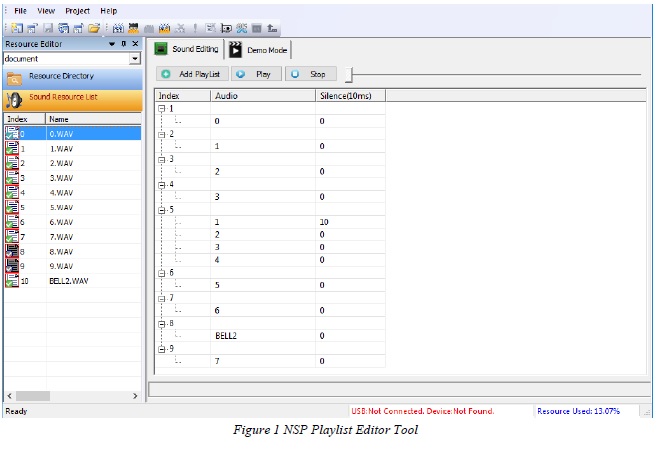The image size is (657, 449).
Task: Open the document dropdown list
Action: (x=135, y=59)
